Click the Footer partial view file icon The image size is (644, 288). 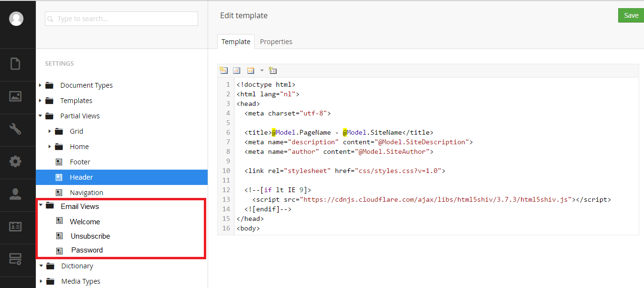click(59, 162)
